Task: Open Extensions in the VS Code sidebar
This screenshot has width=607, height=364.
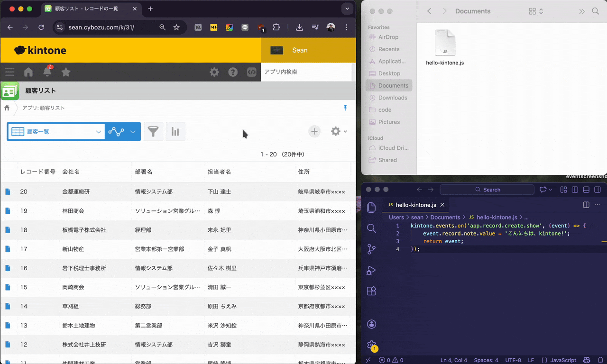Action: 371,291
